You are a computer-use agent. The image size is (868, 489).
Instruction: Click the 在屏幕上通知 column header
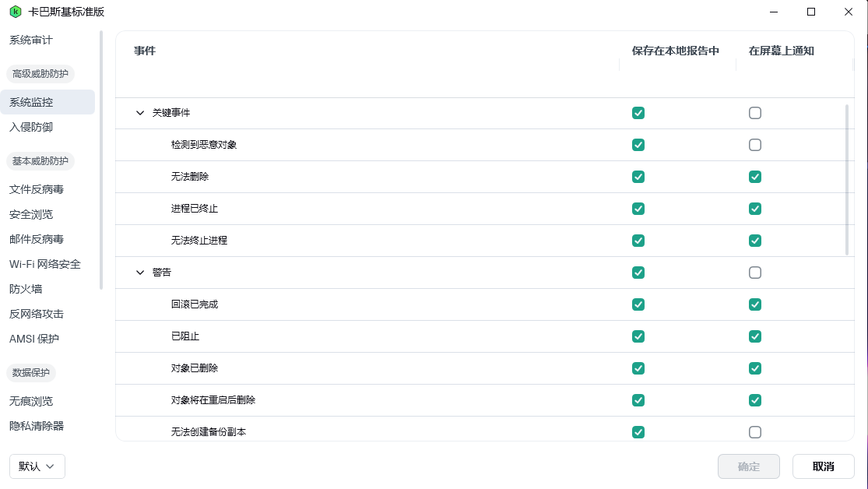coord(781,51)
